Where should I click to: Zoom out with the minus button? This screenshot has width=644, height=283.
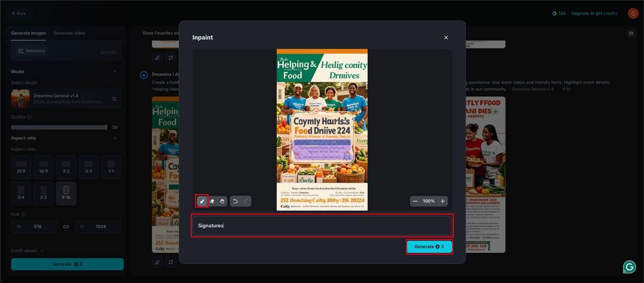415,201
